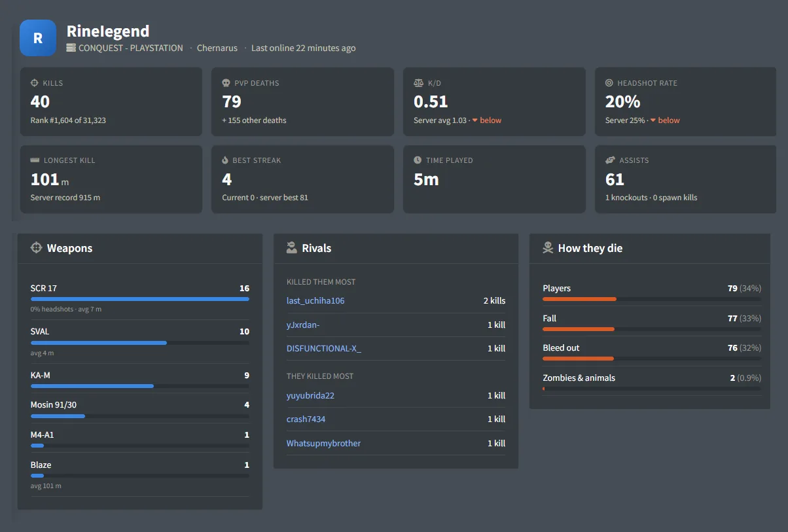
Task: Open DISFUNCTIONAL-X_ player profile
Action: tap(324, 348)
